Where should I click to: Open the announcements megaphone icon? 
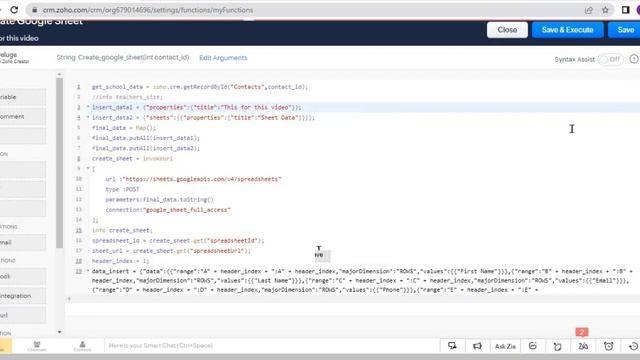(477, 346)
